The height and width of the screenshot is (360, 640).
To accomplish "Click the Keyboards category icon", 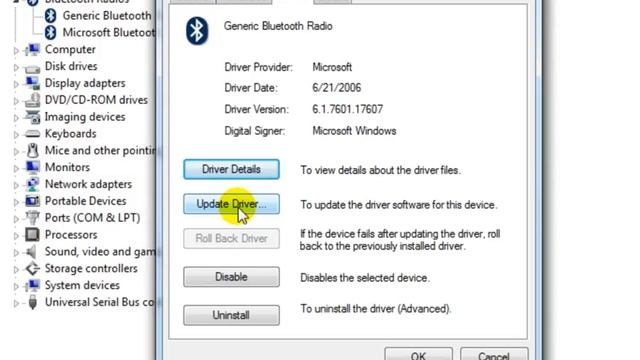I will click(x=33, y=134).
